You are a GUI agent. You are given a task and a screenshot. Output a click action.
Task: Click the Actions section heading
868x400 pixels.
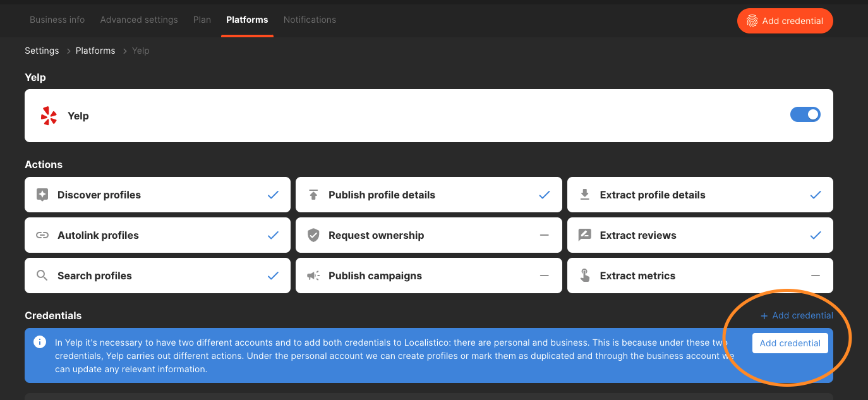tap(44, 164)
